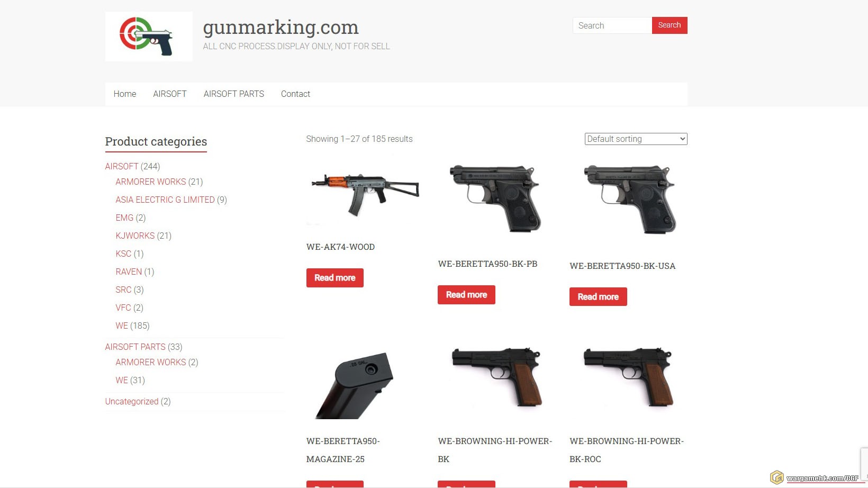Click Read more under WE-BERETTA950-BK-USA

tap(598, 297)
